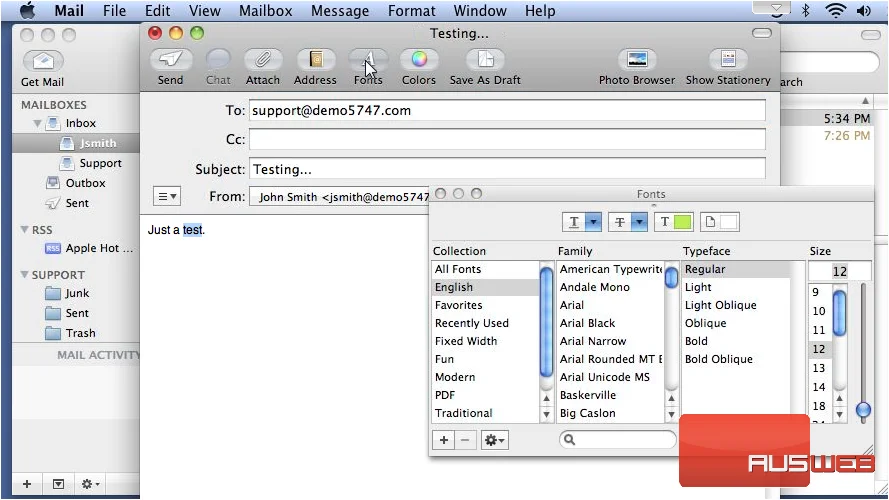Click the font size slider knob

[863, 410]
